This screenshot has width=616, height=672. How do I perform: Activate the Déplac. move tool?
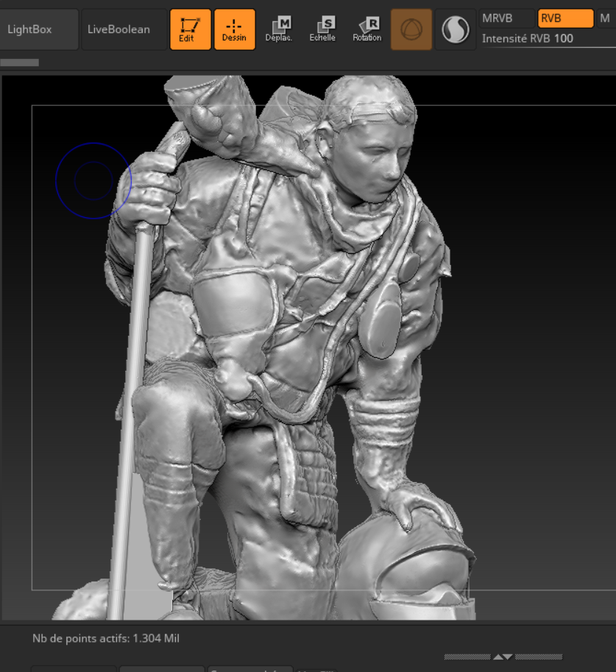pyautogui.click(x=279, y=29)
